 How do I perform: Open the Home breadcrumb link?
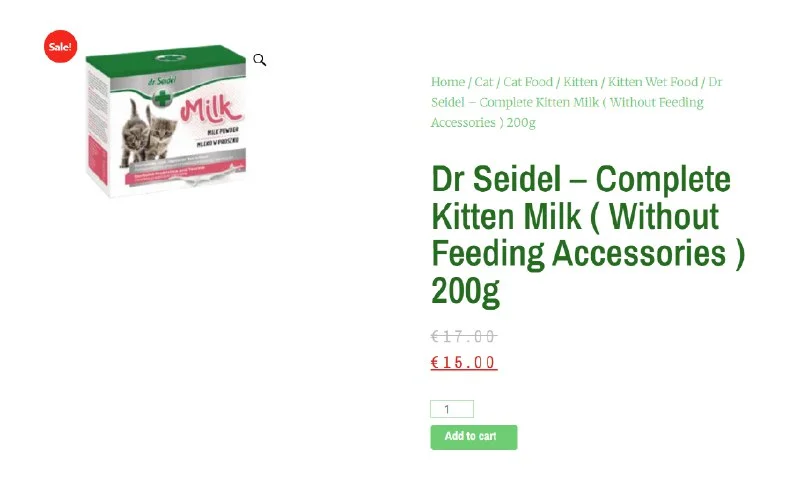447,82
